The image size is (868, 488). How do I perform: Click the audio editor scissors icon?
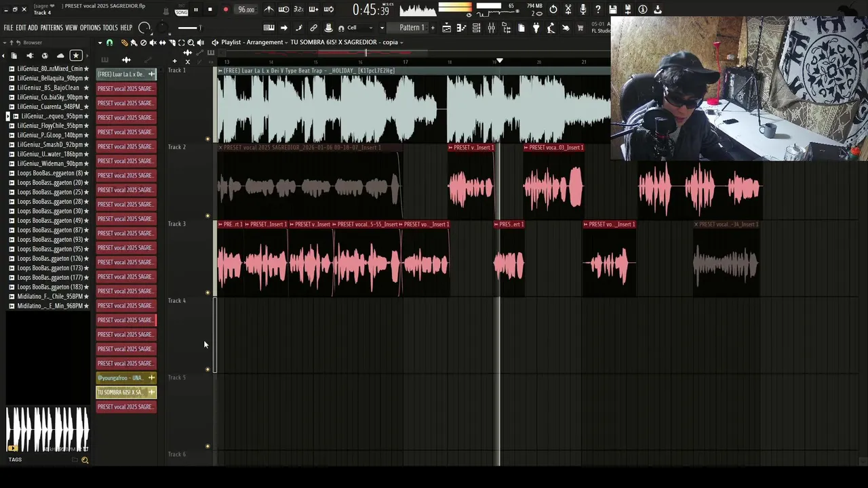pos(568,9)
